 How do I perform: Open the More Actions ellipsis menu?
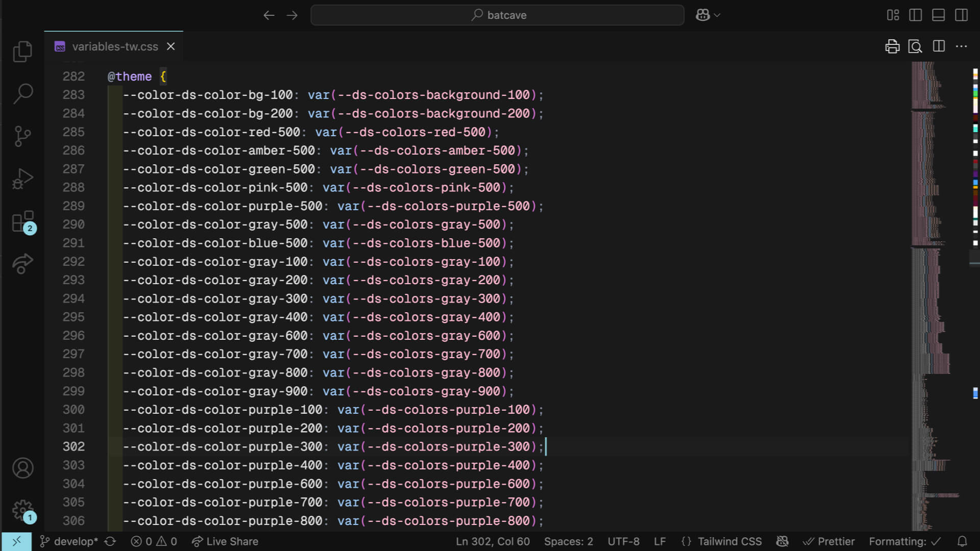(962, 46)
